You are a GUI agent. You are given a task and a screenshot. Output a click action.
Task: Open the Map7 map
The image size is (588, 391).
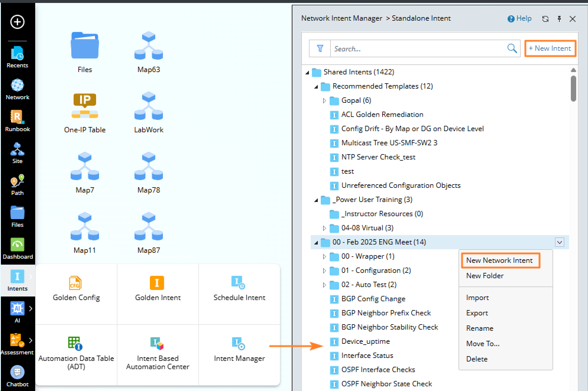click(x=85, y=173)
